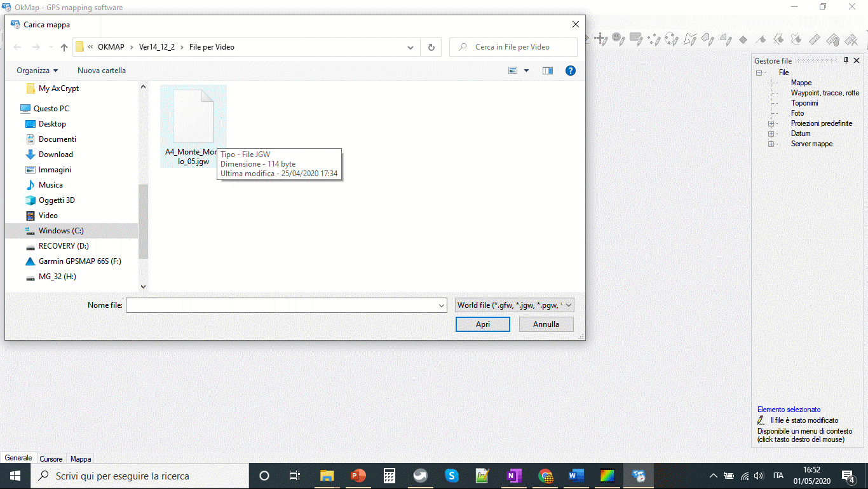The height and width of the screenshot is (489, 868).
Task: Switch to Mappa tab
Action: (81, 458)
